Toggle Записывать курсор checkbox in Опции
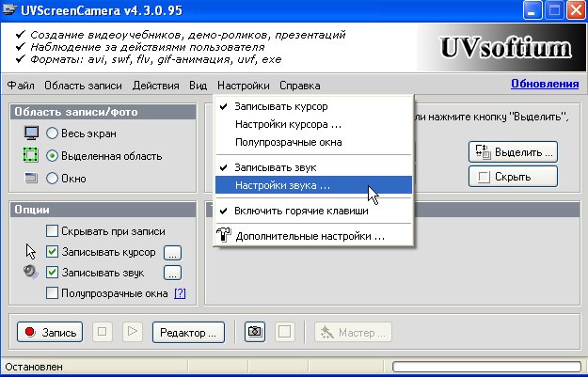The height and width of the screenshot is (377, 588). (x=52, y=252)
